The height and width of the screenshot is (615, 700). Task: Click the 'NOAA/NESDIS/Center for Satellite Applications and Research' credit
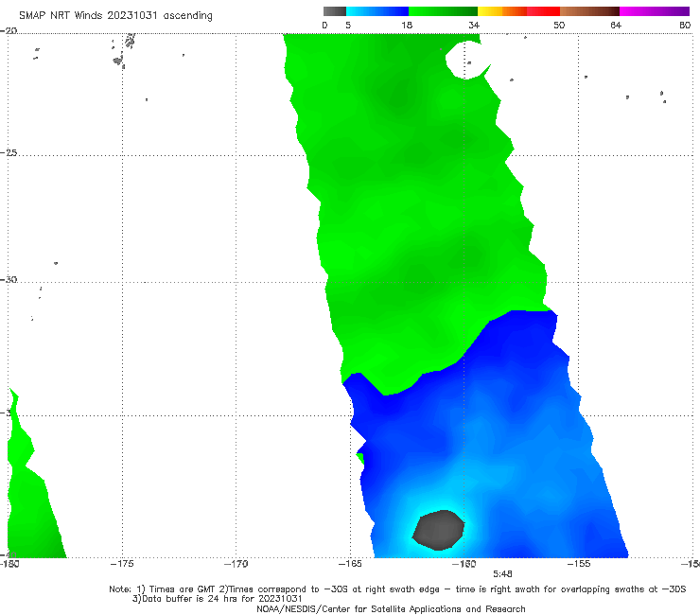point(391,608)
